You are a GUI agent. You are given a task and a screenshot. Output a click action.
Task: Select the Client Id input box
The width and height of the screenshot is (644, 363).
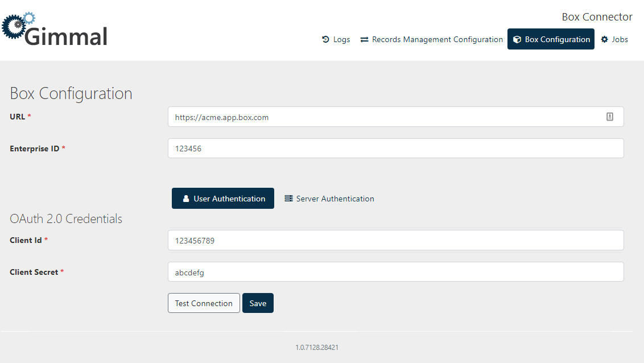(x=395, y=241)
